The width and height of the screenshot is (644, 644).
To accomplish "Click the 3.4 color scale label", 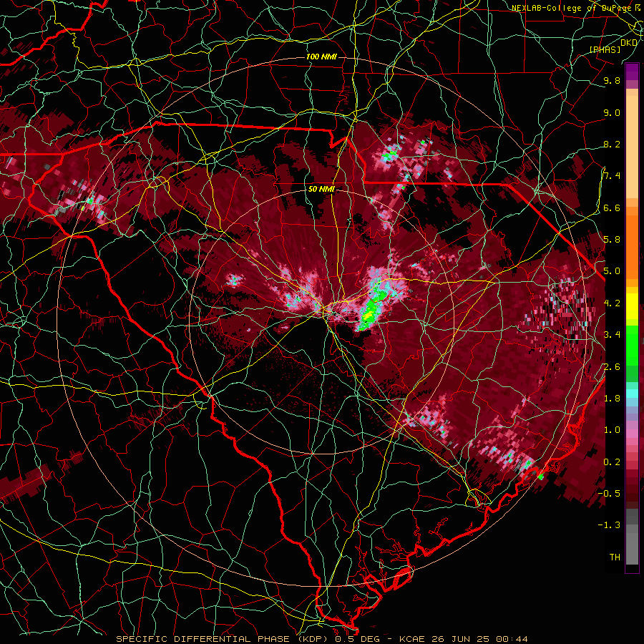I will coord(612,334).
